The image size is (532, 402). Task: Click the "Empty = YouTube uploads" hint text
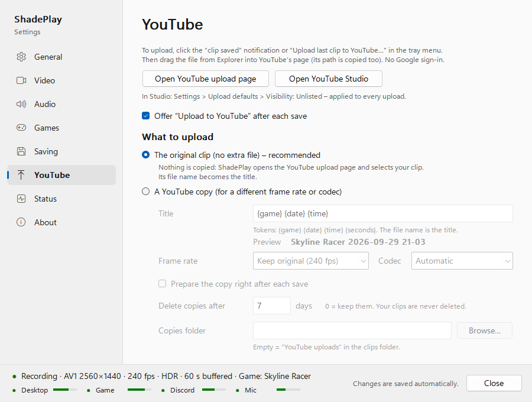coord(326,347)
